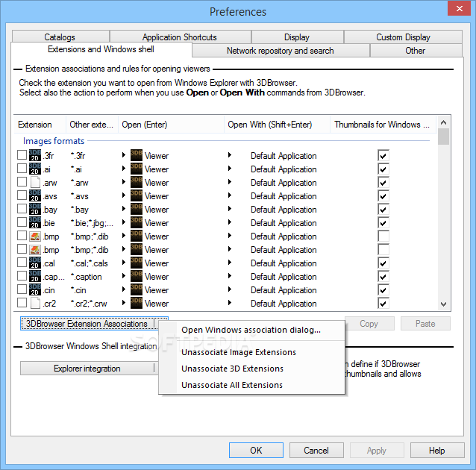Click the Copy button
The width and height of the screenshot is (476, 470).
click(369, 324)
